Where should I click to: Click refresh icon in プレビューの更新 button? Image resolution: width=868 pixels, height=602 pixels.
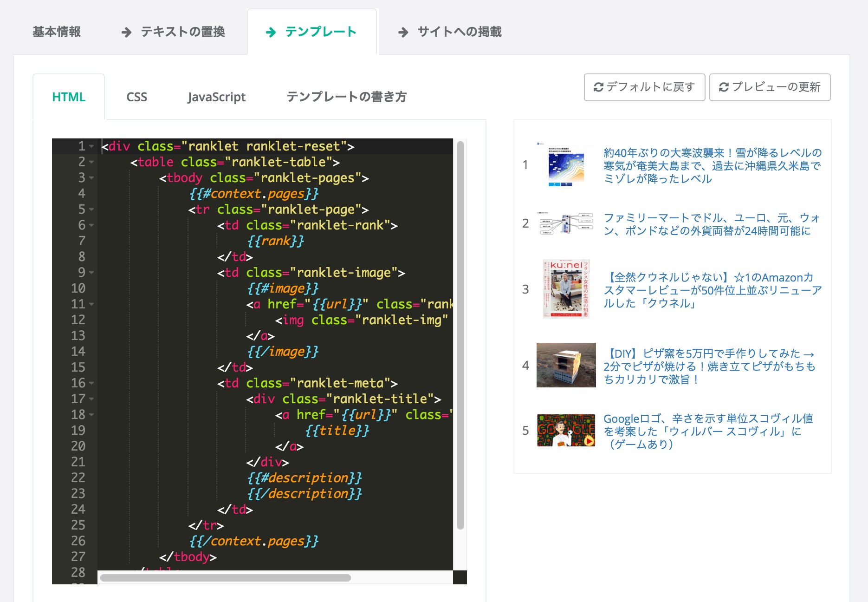click(724, 87)
